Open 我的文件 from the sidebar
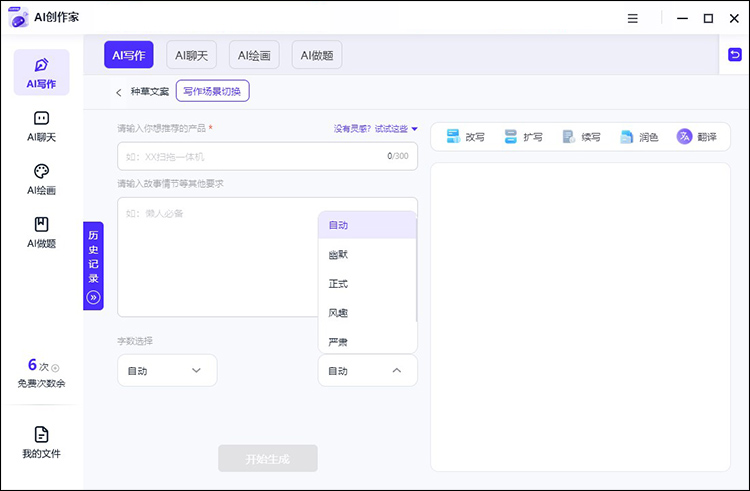The width and height of the screenshot is (750, 491). point(42,442)
